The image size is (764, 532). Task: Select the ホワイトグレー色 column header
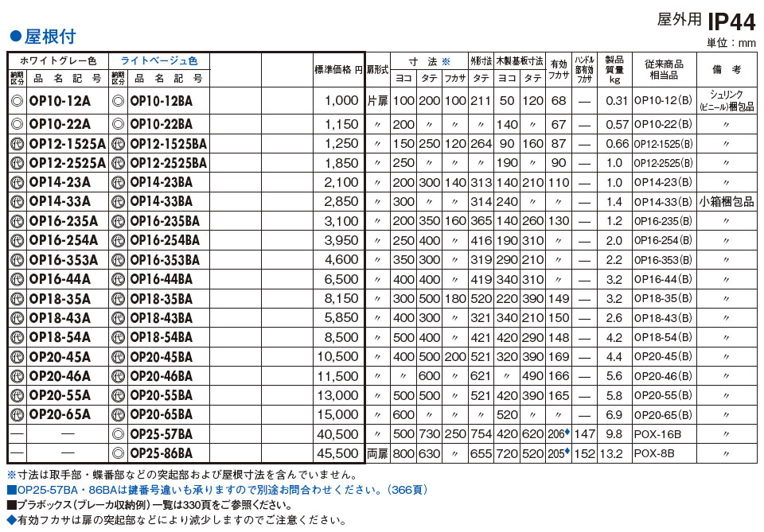[57, 60]
